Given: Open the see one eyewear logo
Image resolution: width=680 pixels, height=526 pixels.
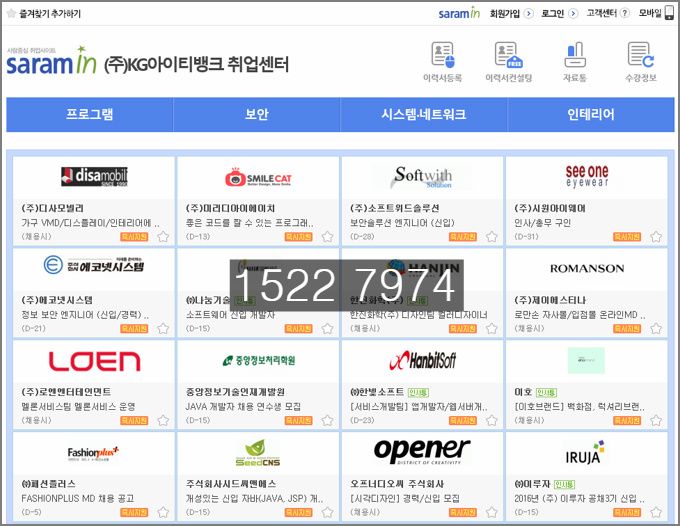Looking at the screenshot, I should (587, 176).
